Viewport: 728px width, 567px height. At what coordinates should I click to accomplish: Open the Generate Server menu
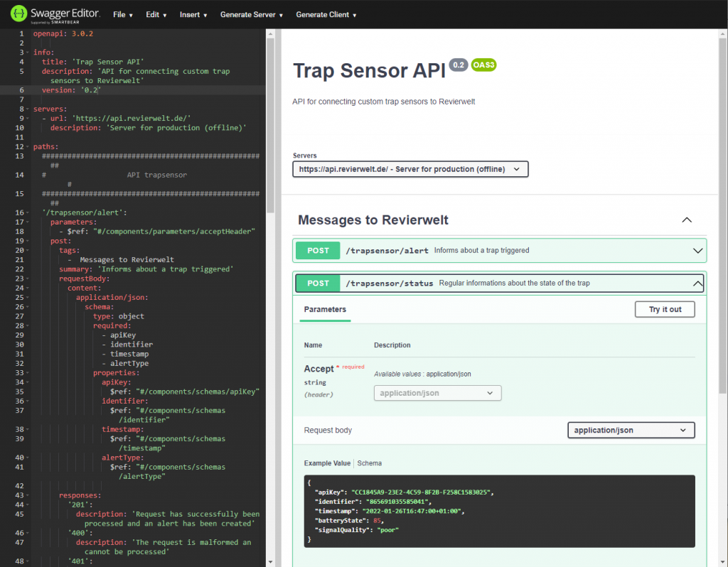coord(251,15)
